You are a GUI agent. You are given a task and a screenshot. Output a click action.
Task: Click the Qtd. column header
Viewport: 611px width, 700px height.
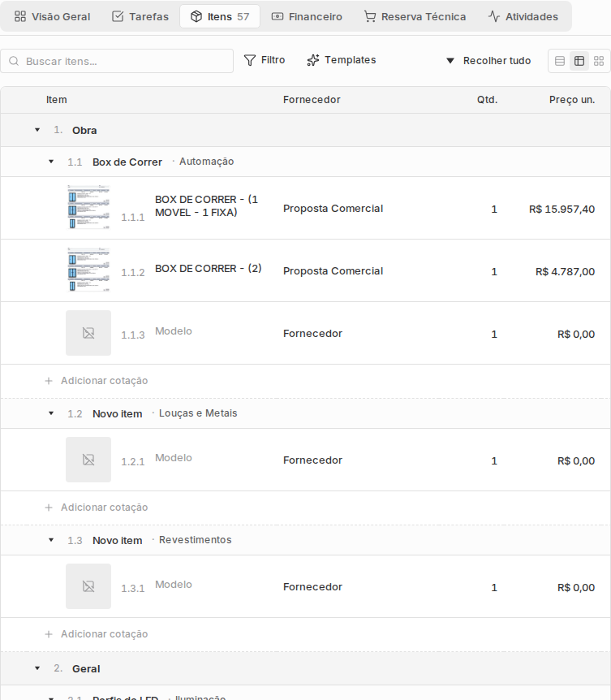487,100
